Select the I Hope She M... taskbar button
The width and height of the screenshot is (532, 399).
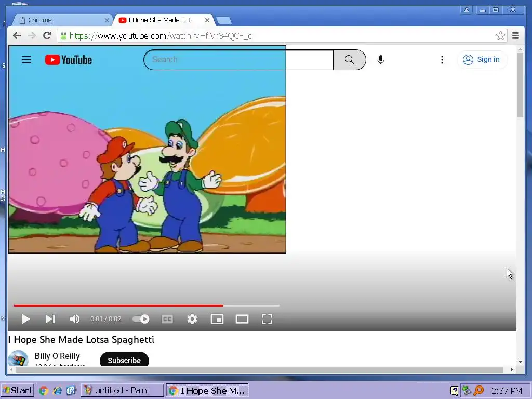click(207, 390)
